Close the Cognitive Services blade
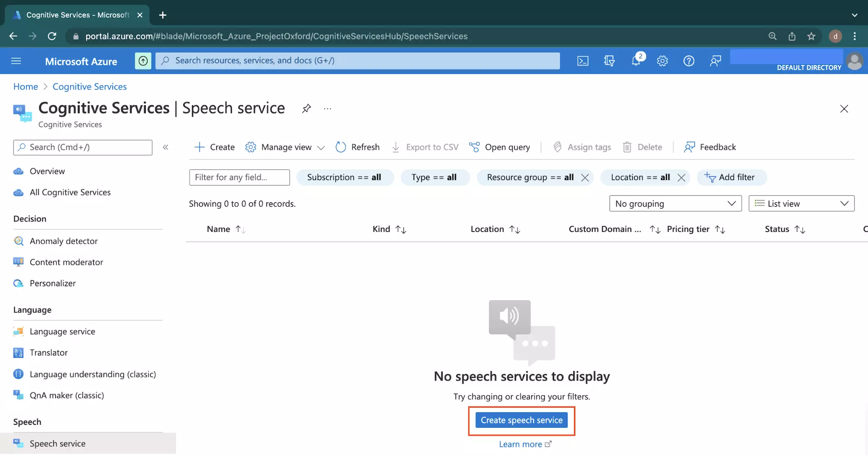Image resolution: width=868 pixels, height=456 pixels. (844, 109)
